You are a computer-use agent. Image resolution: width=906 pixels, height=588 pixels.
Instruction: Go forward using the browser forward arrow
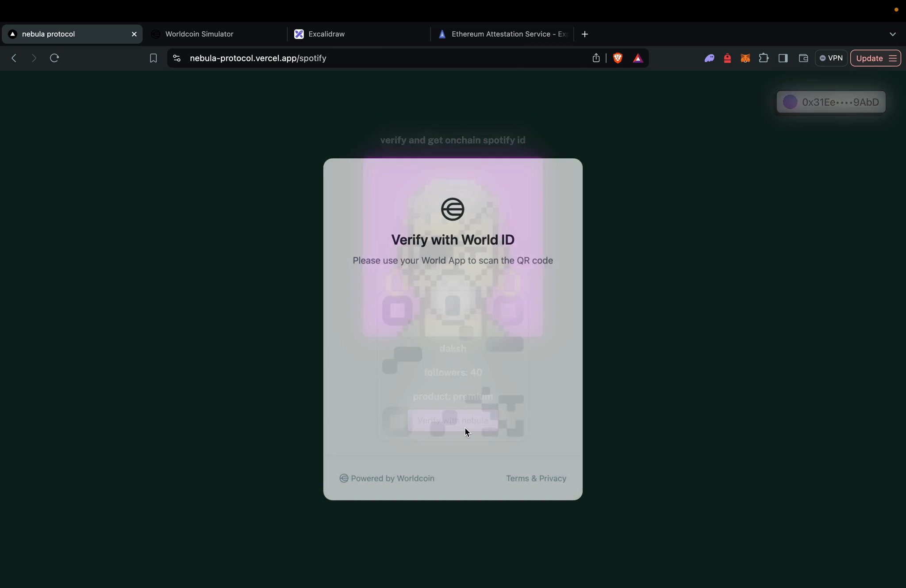[34, 58]
